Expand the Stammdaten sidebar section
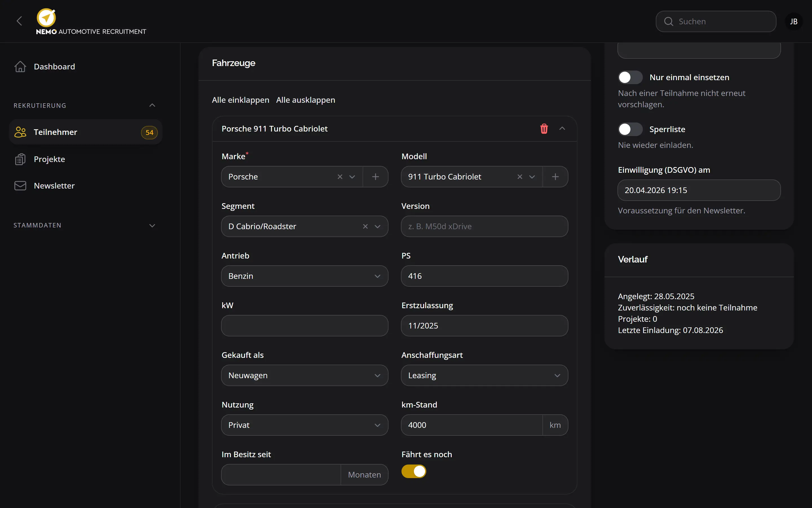Screen dimensions: 812x508 pyautogui.click(x=152, y=225)
